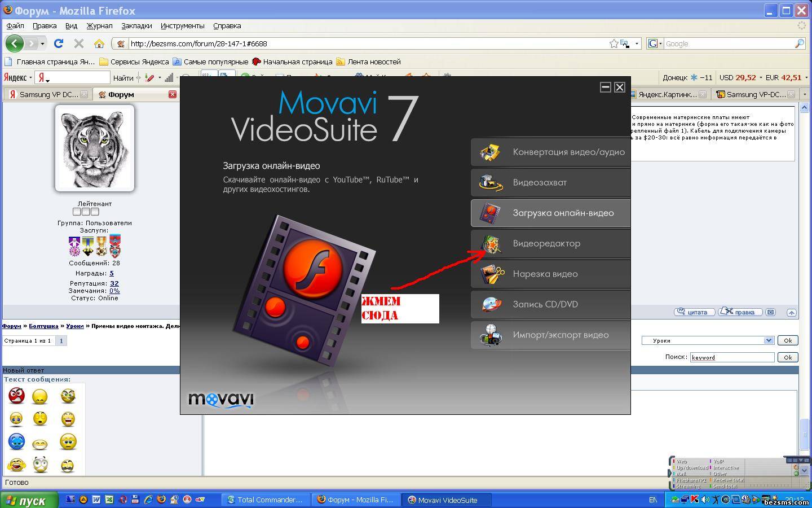The height and width of the screenshot is (508, 812).
Task: Open Начальная страница bookmark
Action: coord(292,62)
